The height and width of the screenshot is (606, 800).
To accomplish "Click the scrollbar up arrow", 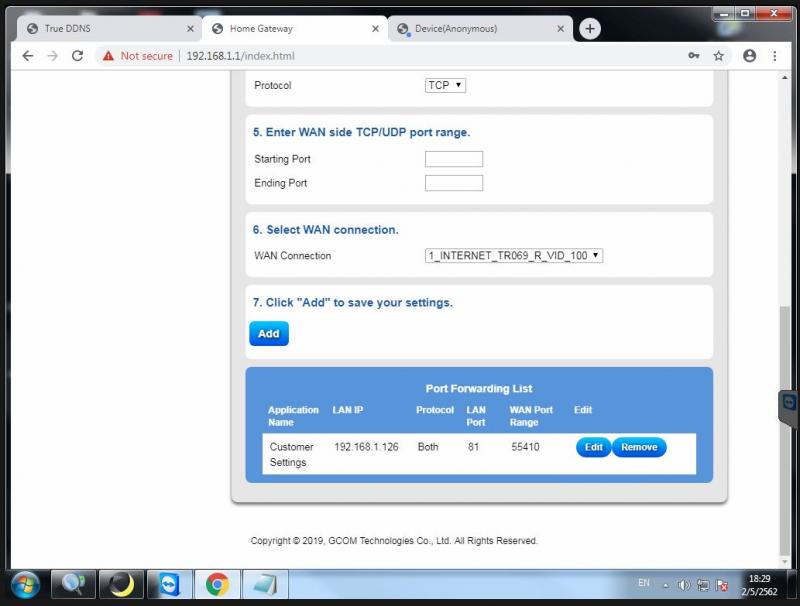I will tap(785, 78).
